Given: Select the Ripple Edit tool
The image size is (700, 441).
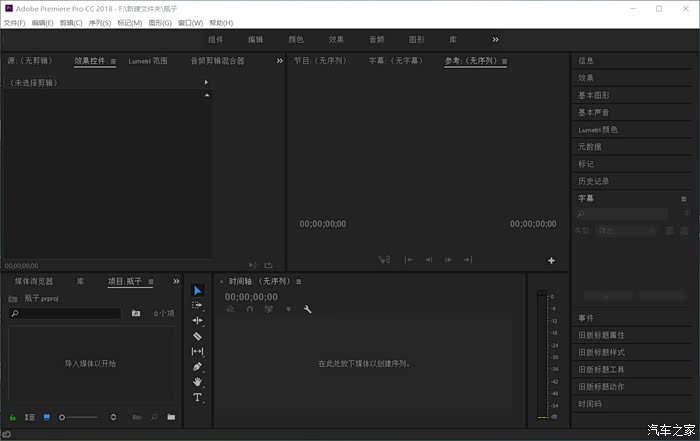Looking at the screenshot, I should 197,320.
